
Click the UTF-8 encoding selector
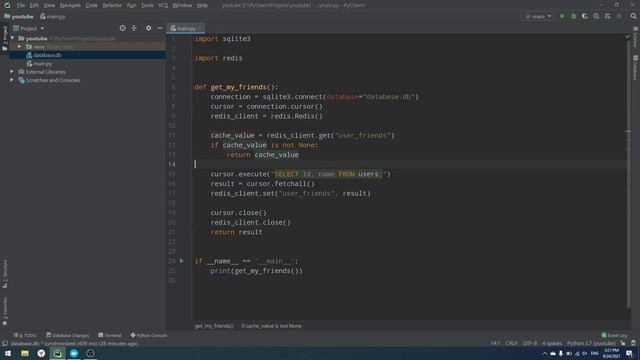pos(530,343)
